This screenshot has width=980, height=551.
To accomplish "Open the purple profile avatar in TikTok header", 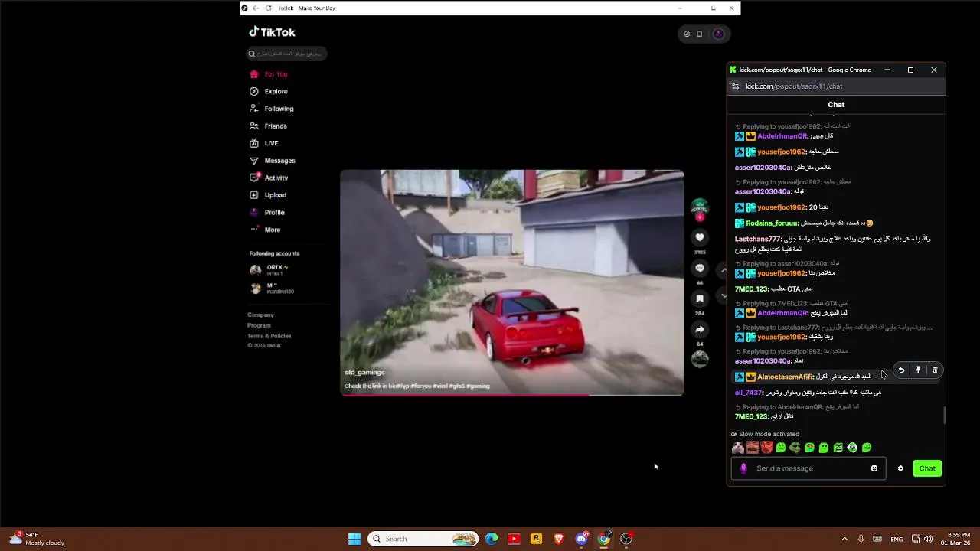I will (x=718, y=34).
